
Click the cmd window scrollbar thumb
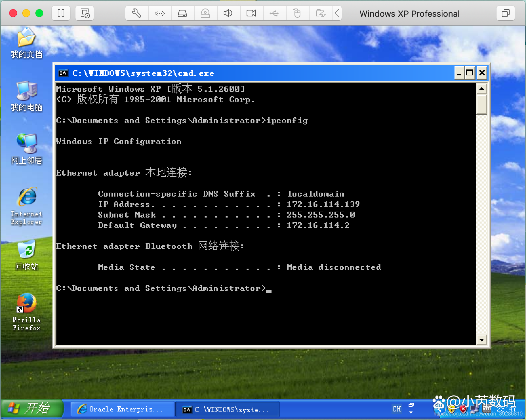click(x=481, y=104)
